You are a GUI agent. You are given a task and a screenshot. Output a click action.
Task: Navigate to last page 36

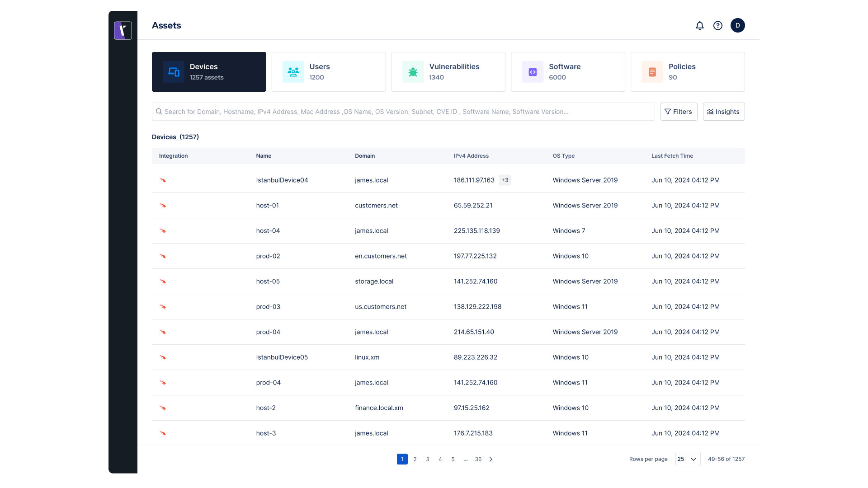[478, 459]
